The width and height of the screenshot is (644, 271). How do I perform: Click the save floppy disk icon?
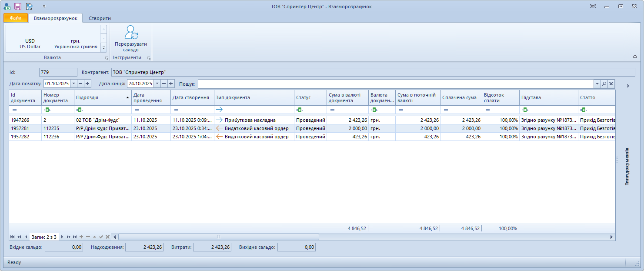[18, 6]
